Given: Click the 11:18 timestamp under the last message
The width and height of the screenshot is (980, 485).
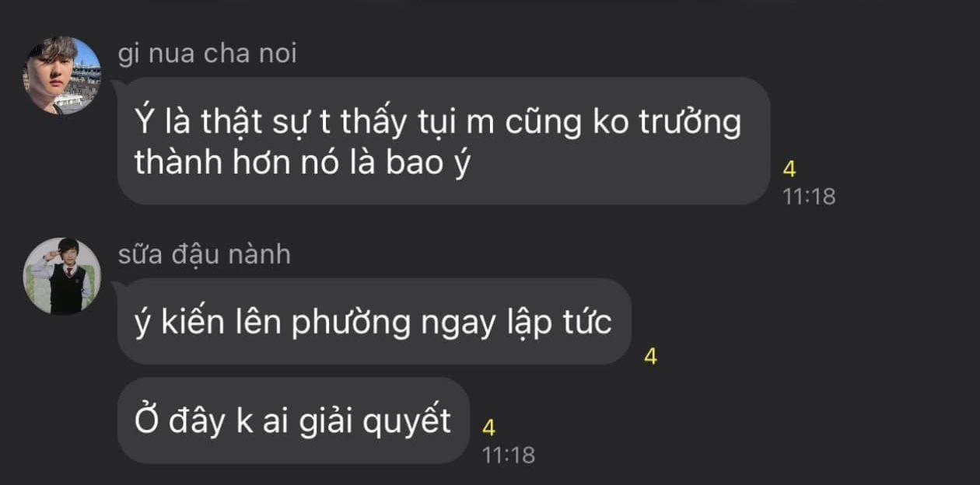Looking at the screenshot, I should point(509,455).
